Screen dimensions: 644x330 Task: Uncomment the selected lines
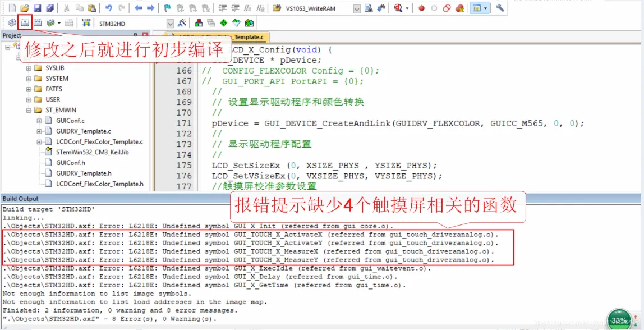pos(260,8)
